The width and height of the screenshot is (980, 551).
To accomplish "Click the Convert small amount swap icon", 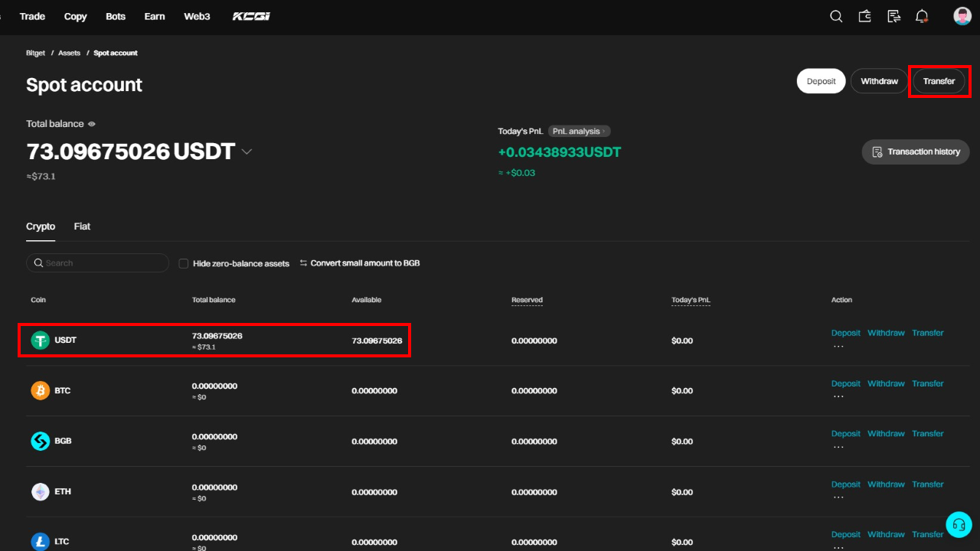I will coord(303,262).
